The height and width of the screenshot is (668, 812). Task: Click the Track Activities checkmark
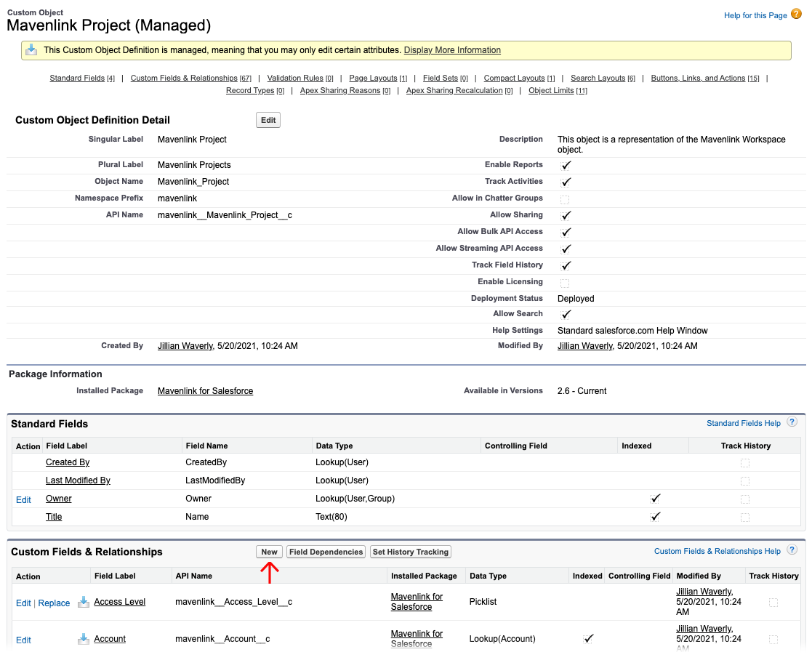(x=566, y=182)
